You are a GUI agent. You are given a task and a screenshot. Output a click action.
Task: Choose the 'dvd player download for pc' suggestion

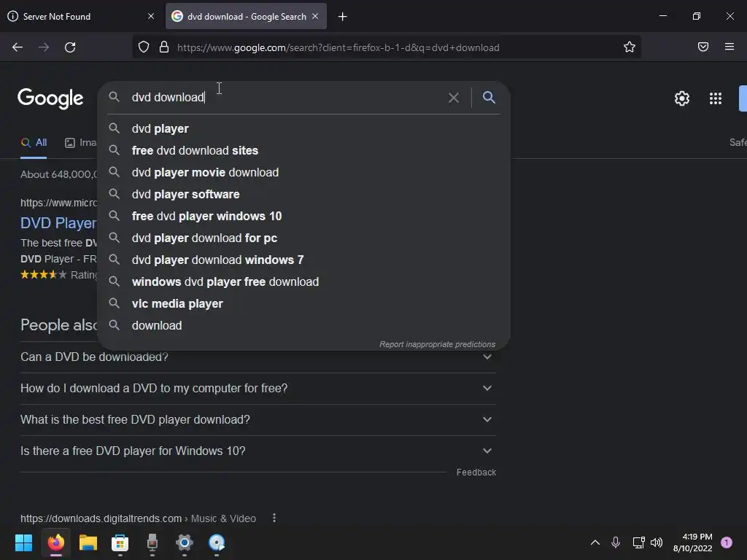(304, 238)
